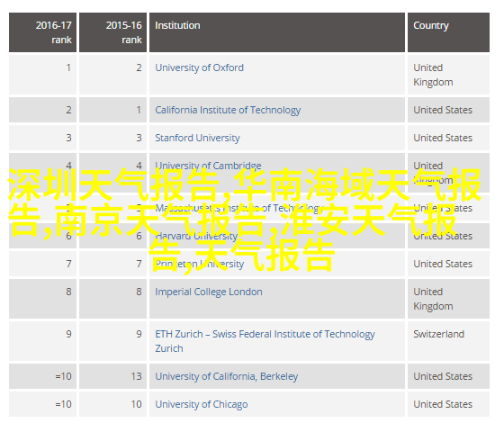
Task: Open the Harvard University link
Action: [x=196, y=236]
